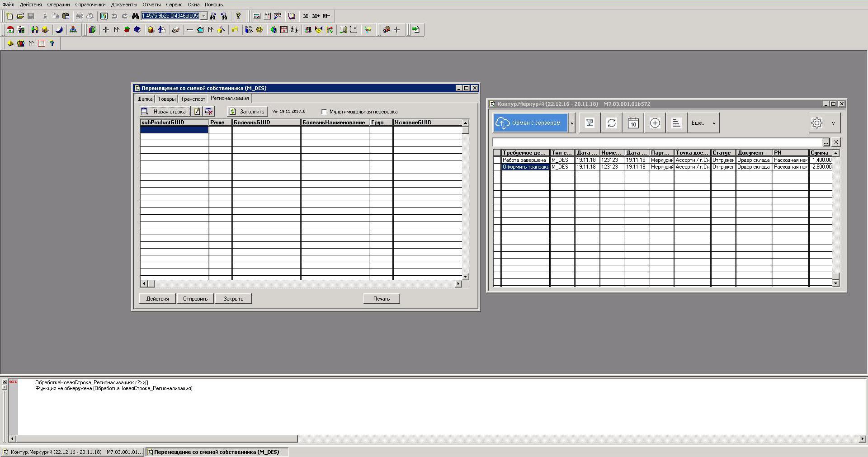Click the Новая строка button
This screenshot has height=457, width=868.
[165, 111]
